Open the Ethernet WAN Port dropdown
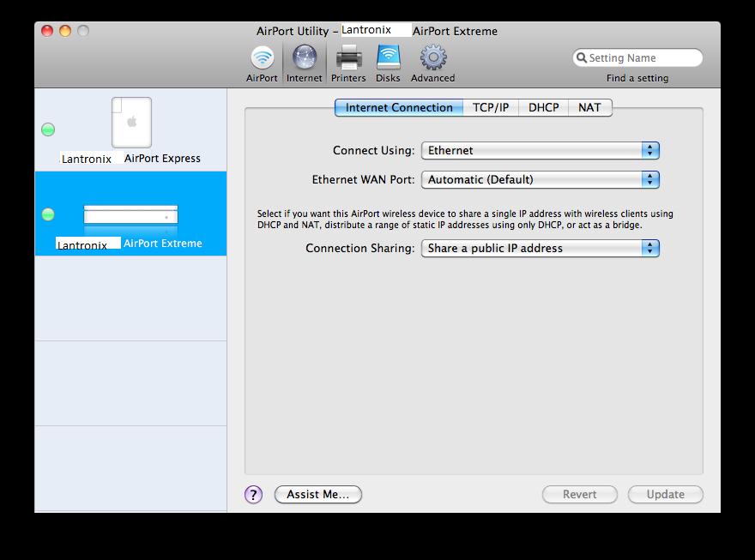The height and width of the screenshot is (560, 755). pyautogui.click(x=540, y=179)
